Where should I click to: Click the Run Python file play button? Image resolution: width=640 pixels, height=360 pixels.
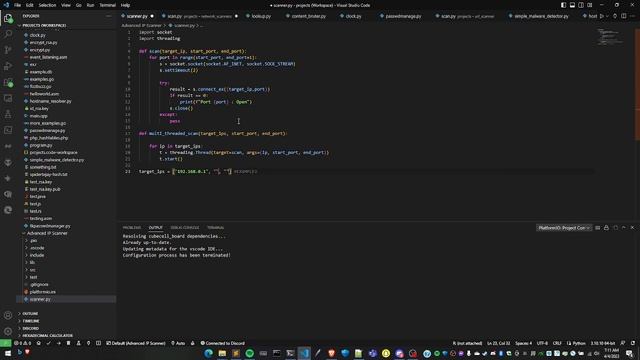[602, 16]
